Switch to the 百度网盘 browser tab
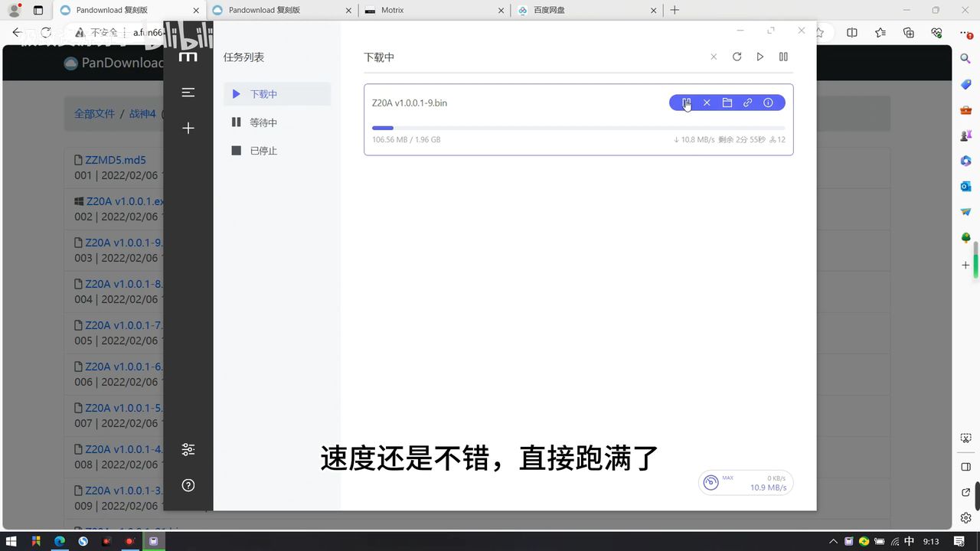The width and height of the screenshot is (980, 551). point(586,10)
